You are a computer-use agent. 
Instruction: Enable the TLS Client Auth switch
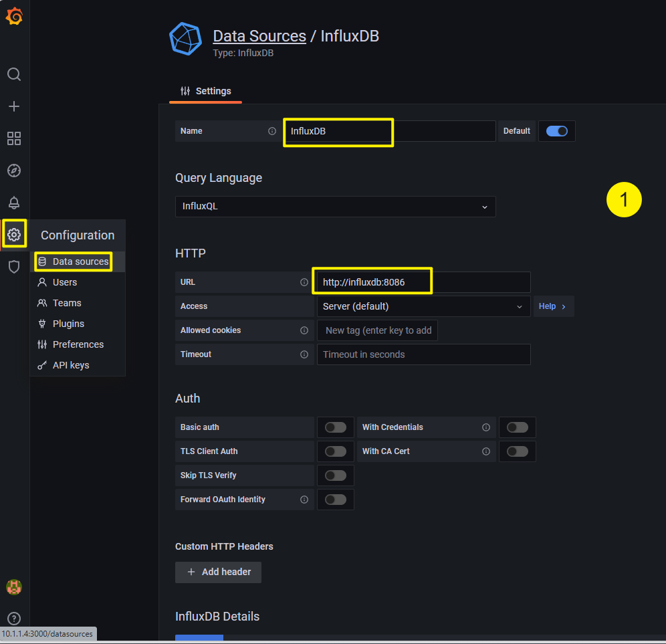coord(336,451)
